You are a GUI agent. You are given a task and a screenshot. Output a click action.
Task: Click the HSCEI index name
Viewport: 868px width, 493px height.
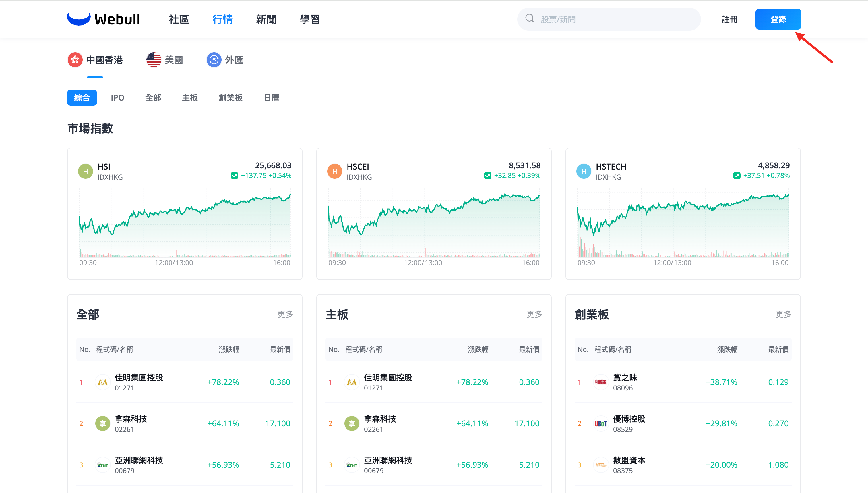tap(358, 167)
